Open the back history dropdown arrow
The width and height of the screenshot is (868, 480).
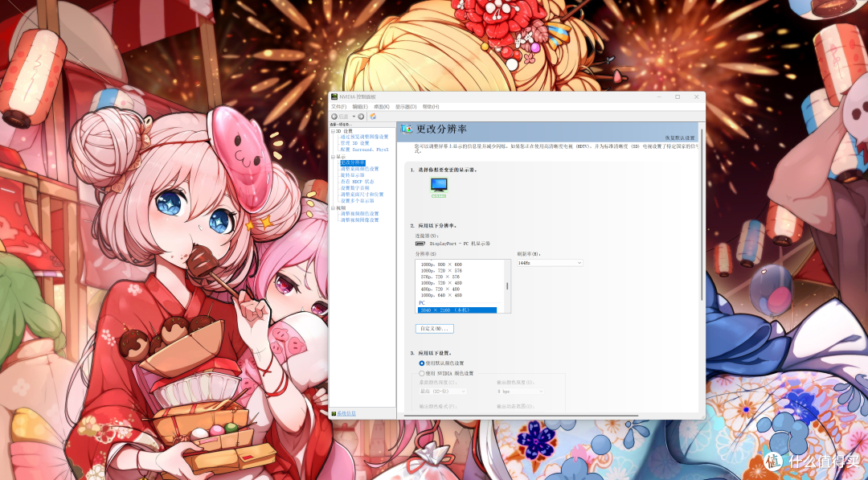click(x=354, y=117)
